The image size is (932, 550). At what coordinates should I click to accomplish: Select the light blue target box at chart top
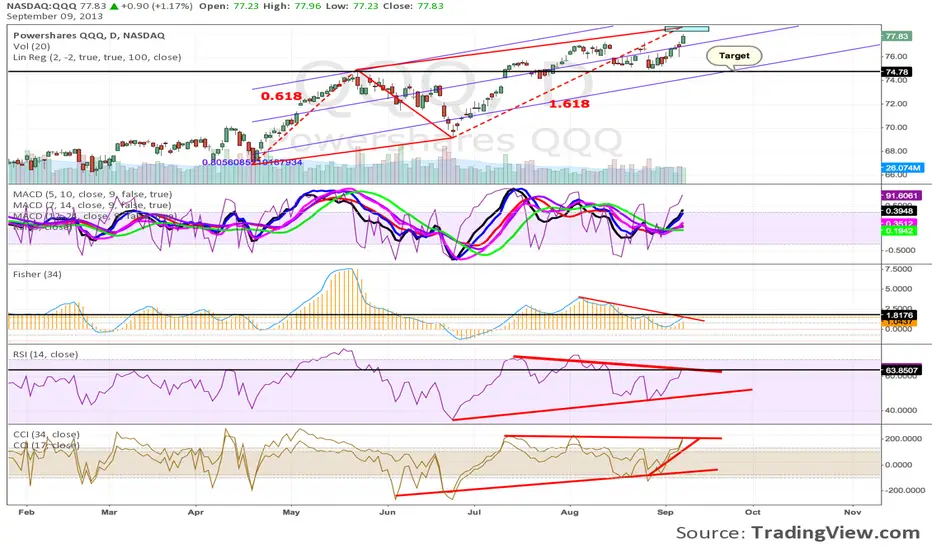coord(687,28)
